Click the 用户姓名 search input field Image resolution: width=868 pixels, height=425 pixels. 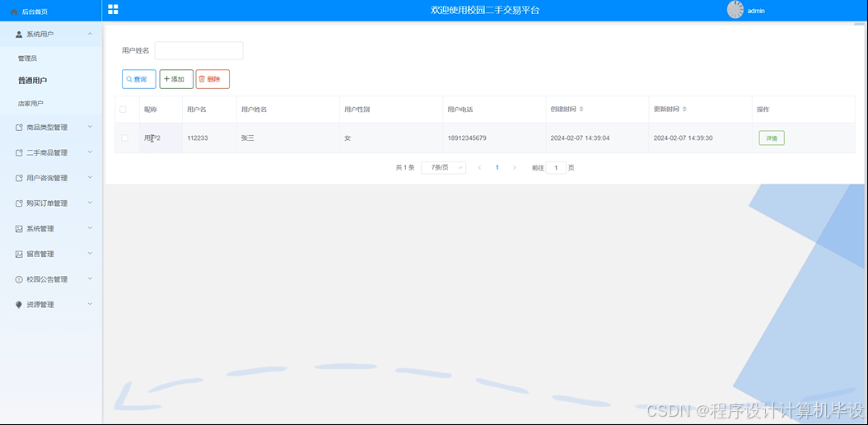tap(198, 50)
